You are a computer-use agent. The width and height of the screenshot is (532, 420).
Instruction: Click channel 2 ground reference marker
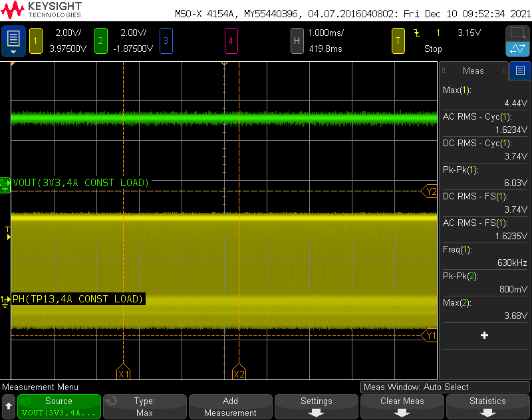click(5, 185)
